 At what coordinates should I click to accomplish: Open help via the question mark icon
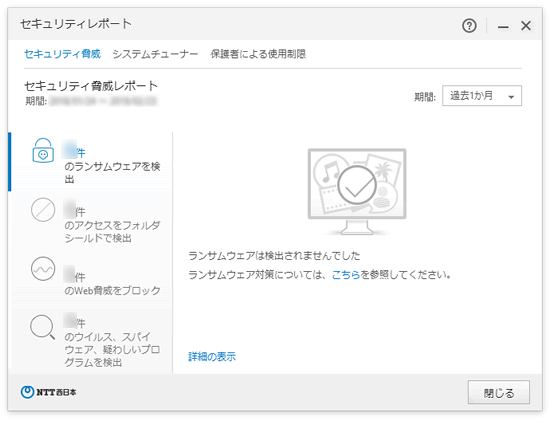click(469, 26)
